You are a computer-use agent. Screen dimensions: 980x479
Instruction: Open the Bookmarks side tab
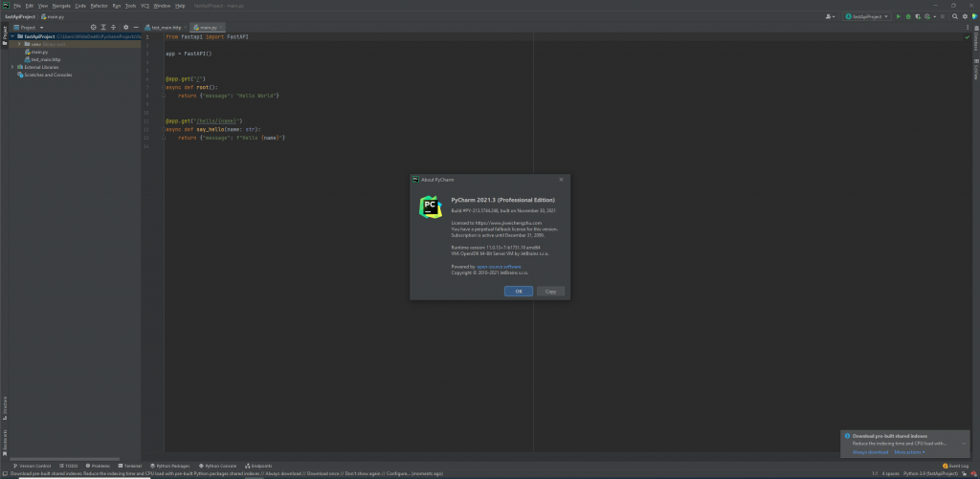[x=5, y=442]
